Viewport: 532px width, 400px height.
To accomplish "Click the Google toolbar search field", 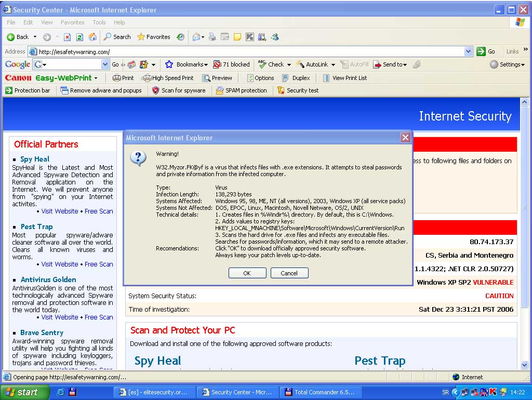I will coord(72,64).
